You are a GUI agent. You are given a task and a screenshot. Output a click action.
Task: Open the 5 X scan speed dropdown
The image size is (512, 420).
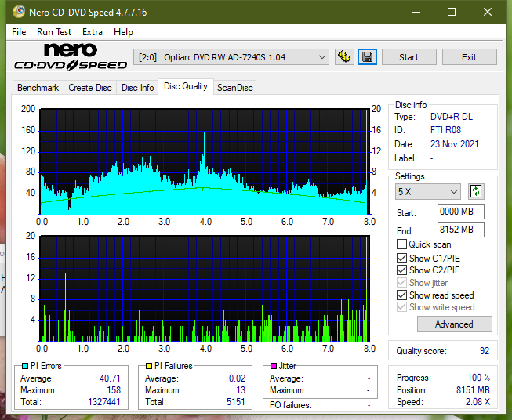click(x=428, y=191)
